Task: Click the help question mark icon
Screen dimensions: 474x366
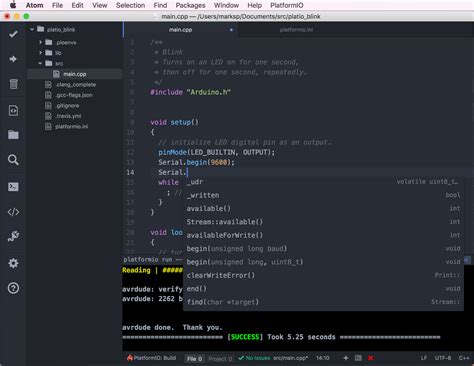Action: 13,288
